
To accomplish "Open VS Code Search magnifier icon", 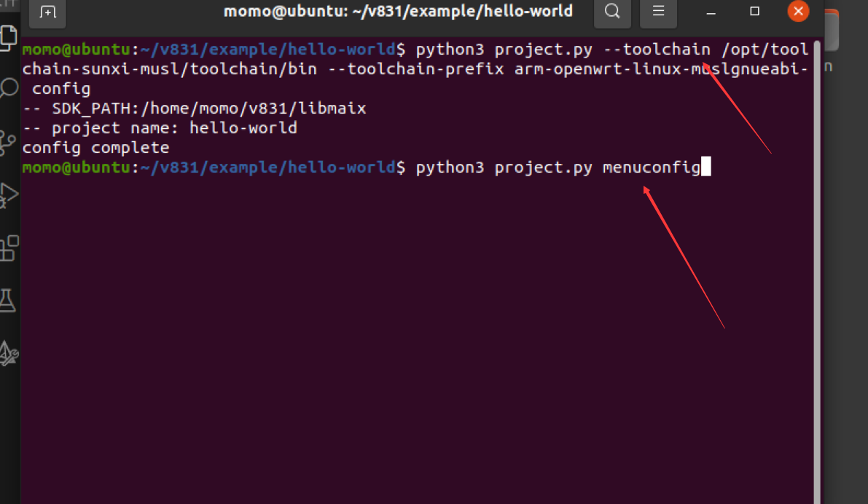I will [x=8, y=89].
